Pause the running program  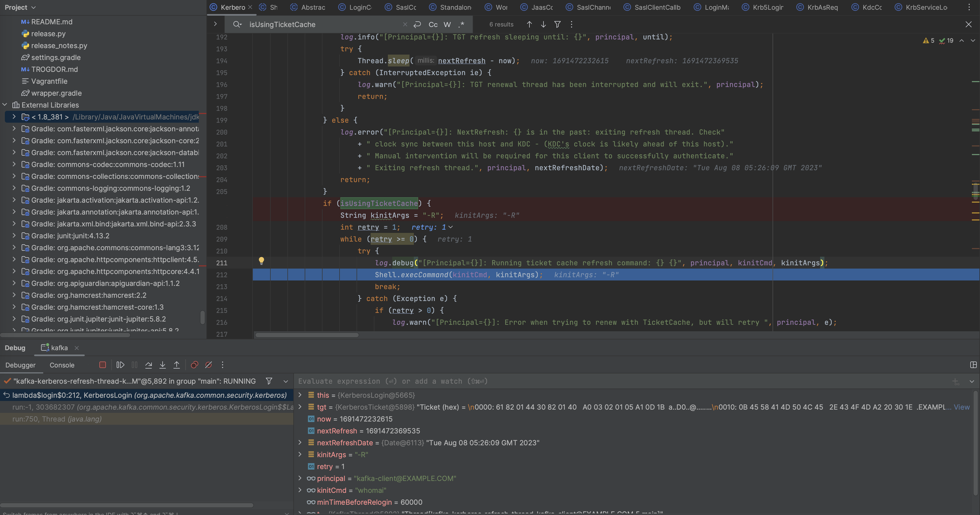135,365
